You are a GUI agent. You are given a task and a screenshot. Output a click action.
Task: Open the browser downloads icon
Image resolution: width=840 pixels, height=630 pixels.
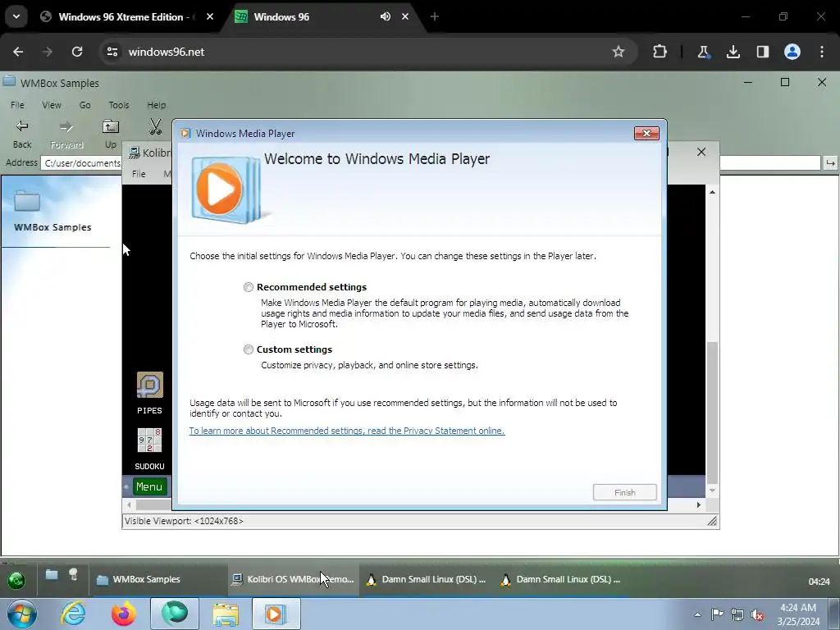point(733,52)
